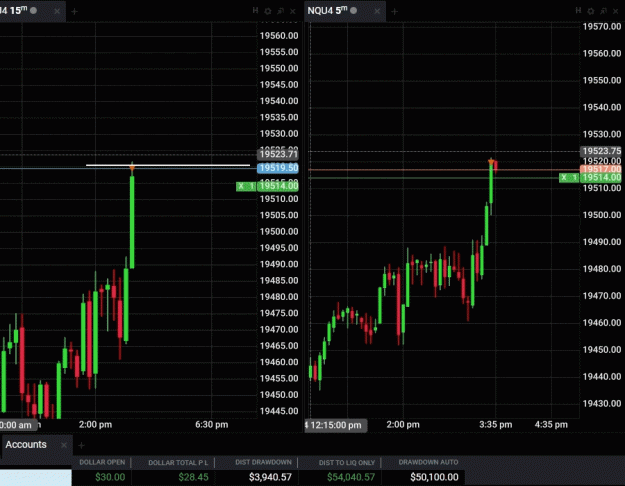Click the DIST TO LIQ ONLY column header
Viewport: 625px width, 486px height.
click(347, 462)
